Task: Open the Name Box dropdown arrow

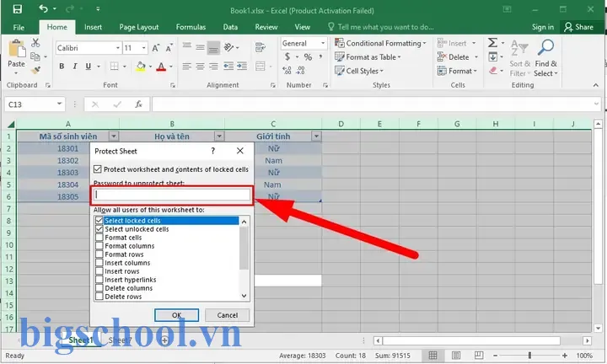Action: 59,104
